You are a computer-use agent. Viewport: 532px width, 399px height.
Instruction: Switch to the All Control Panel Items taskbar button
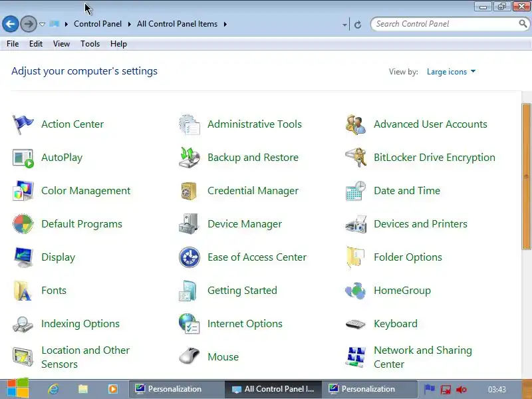[x=273, y=389]
